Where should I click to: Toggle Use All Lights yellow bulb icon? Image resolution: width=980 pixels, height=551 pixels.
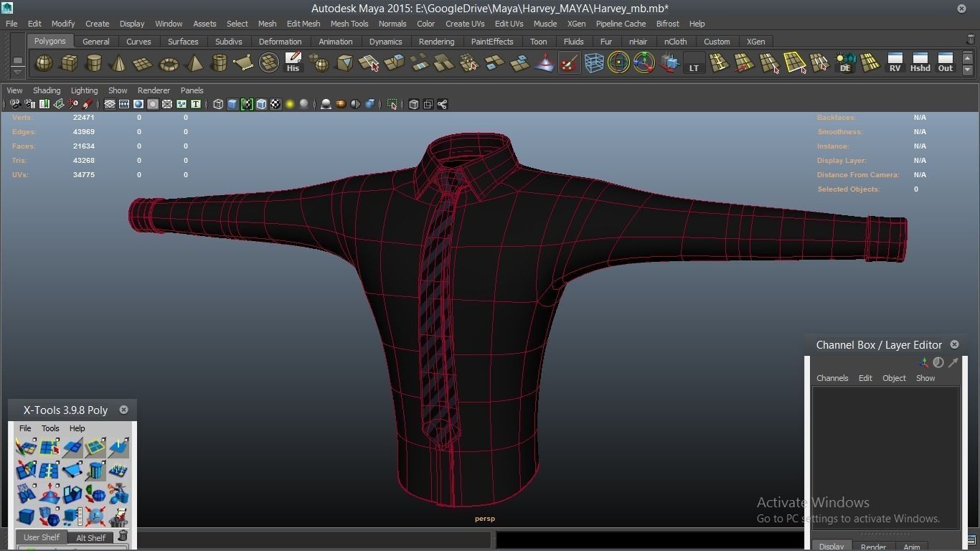coord(290,105)
